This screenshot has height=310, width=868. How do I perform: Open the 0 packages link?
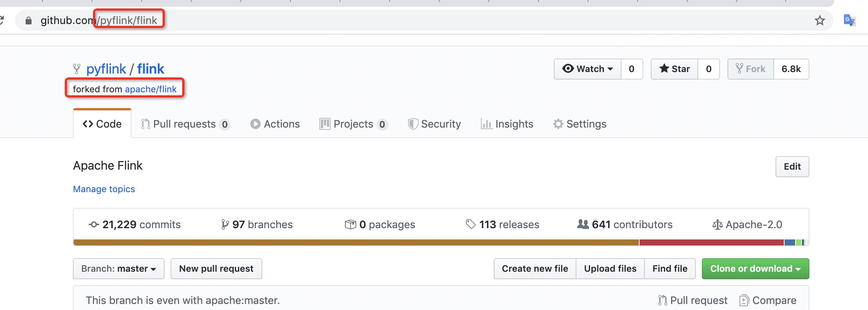click(x=380, y=224)
